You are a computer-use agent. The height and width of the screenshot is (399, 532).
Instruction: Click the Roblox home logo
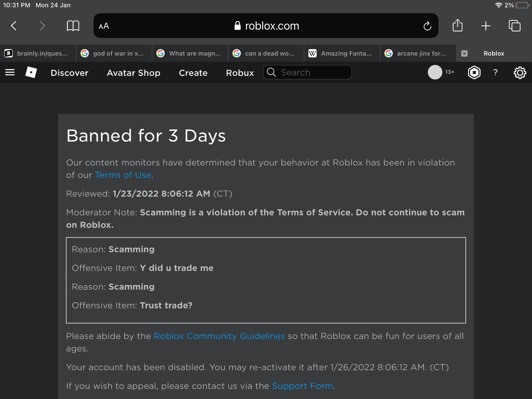30,72
